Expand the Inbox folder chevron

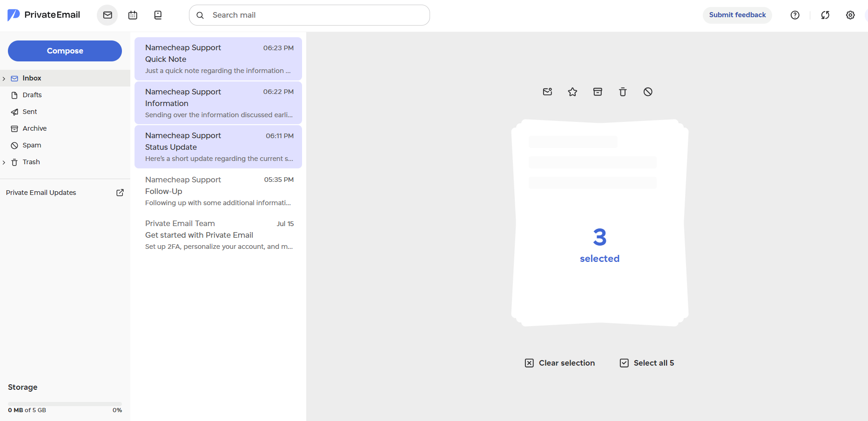4,79
